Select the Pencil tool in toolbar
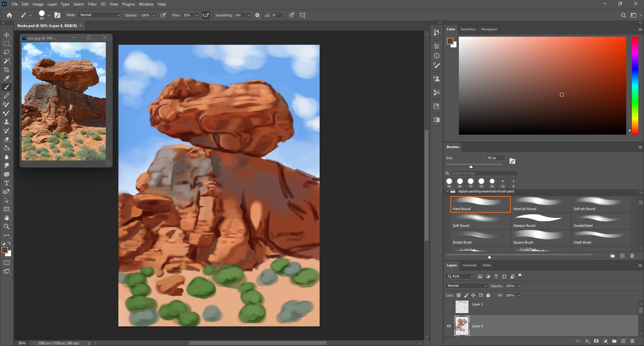The height and width of the screenshot is (346, 644). (7, 96)
